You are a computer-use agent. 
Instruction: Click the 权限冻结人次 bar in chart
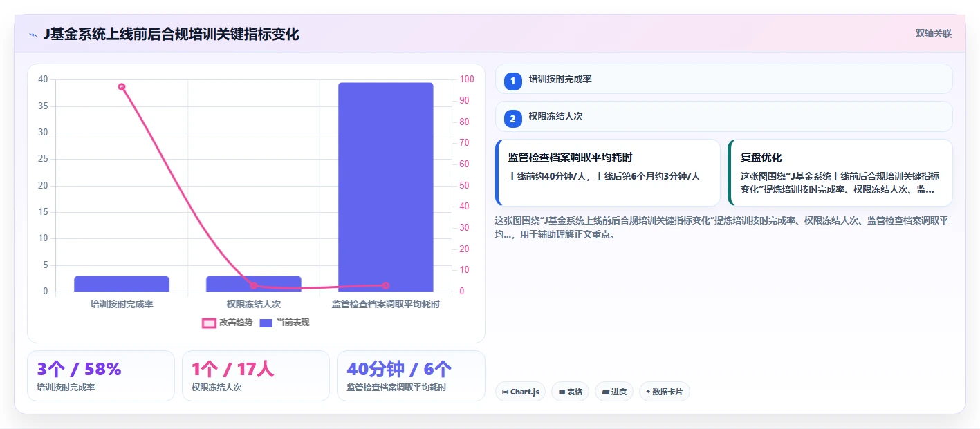[254, 284]
